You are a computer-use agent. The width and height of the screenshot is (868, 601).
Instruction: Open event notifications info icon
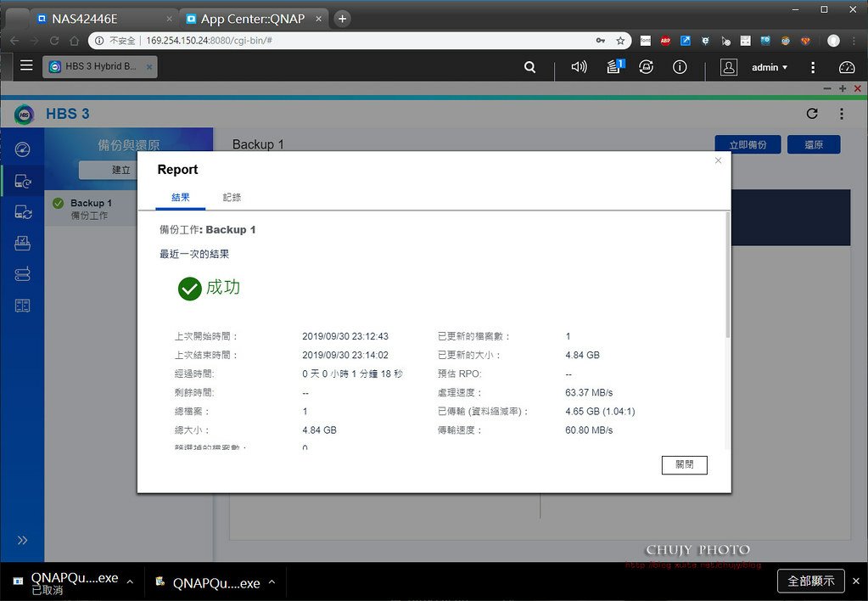point(680,67)
